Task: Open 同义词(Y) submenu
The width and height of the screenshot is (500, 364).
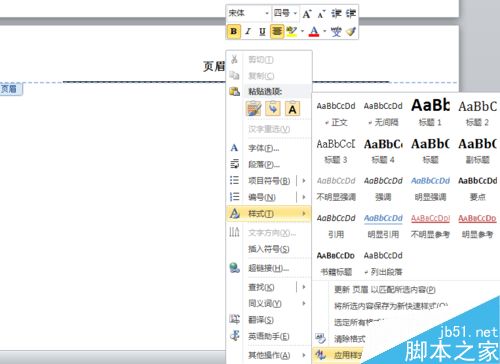Action: point(269,303)
